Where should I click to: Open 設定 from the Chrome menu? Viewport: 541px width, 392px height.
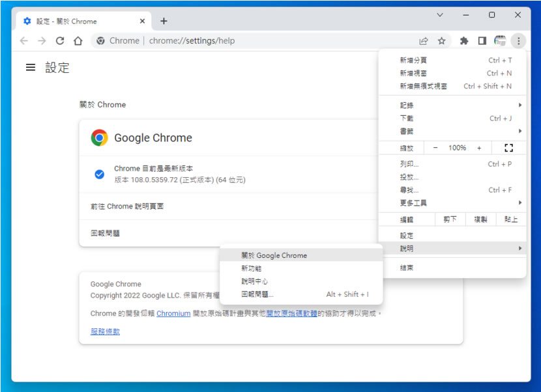[x=452, y=236]
